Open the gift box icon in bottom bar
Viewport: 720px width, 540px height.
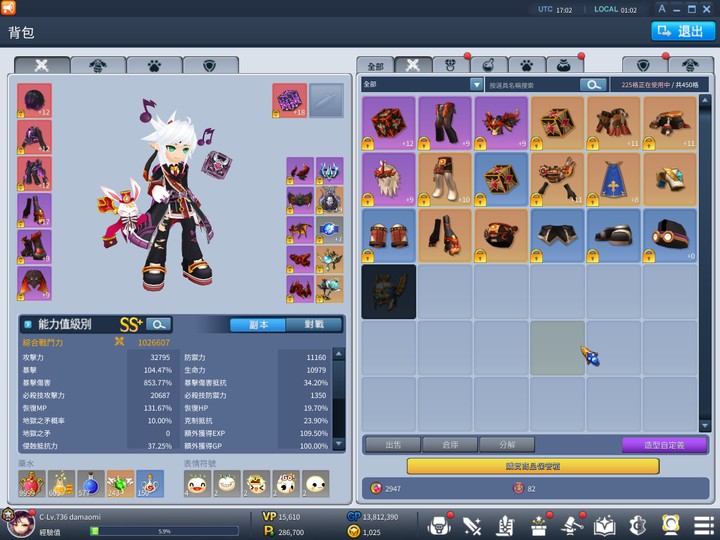(538, 526)
